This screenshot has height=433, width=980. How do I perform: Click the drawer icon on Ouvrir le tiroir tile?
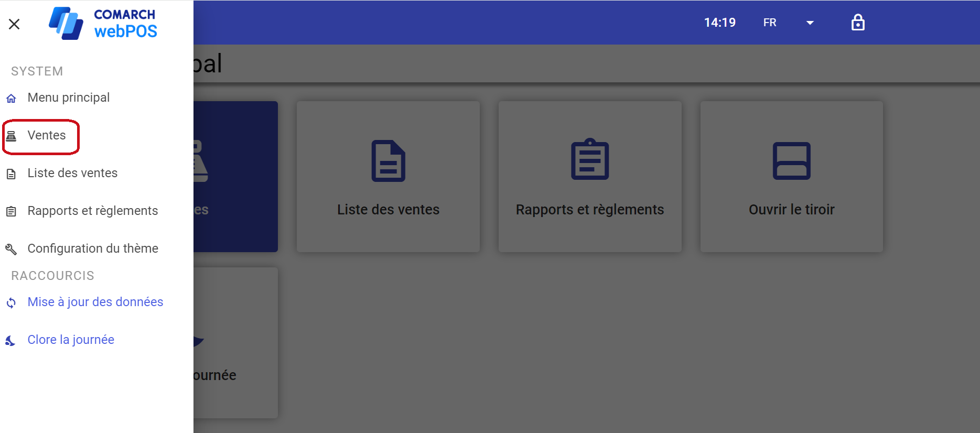point(791,161)
